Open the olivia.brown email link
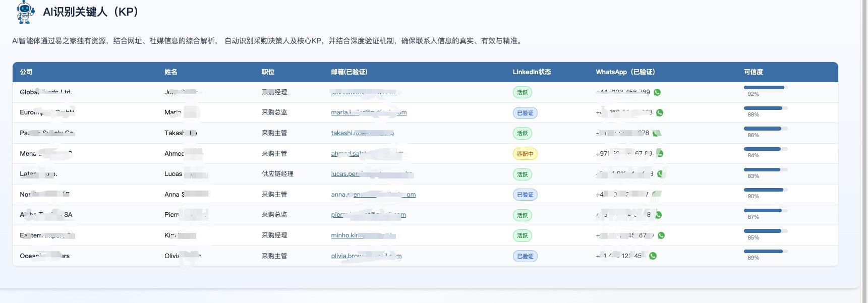Viewport: 868px width, 303px height. pyautogui.click(x=366, y=256)
